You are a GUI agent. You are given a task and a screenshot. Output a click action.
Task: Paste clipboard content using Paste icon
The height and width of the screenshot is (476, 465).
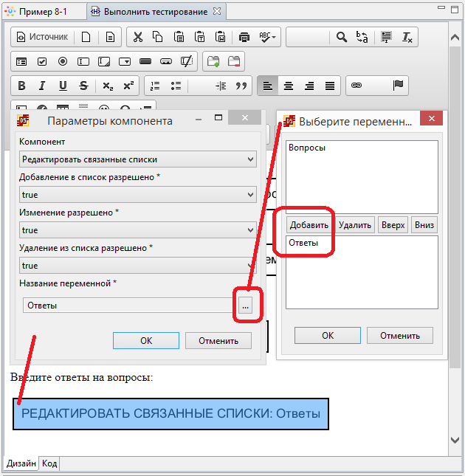[x=179, y=37]
